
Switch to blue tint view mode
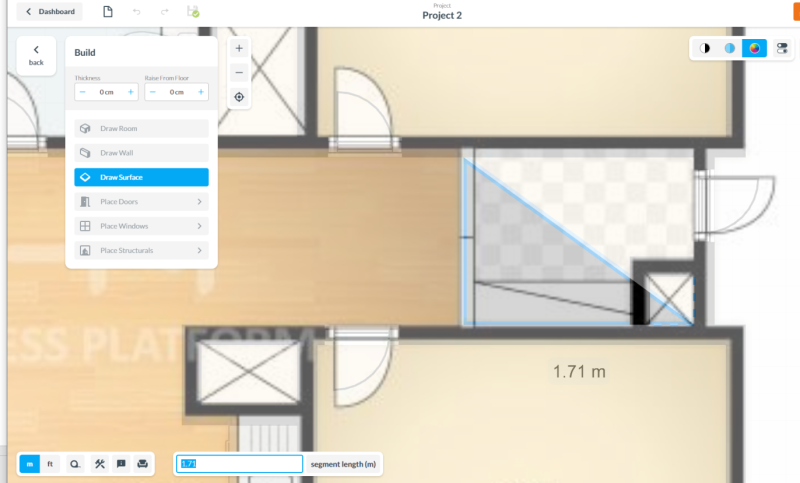(x=730, y=48)
